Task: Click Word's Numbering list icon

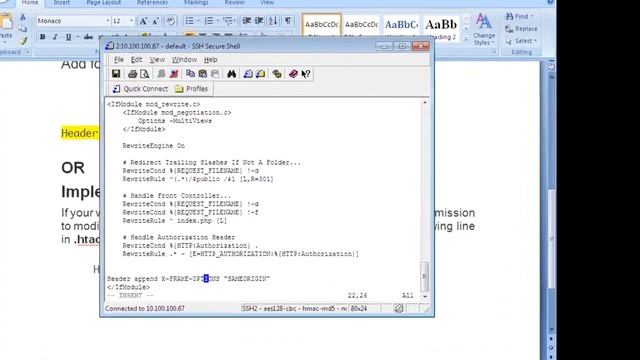Action: [209, 21]
